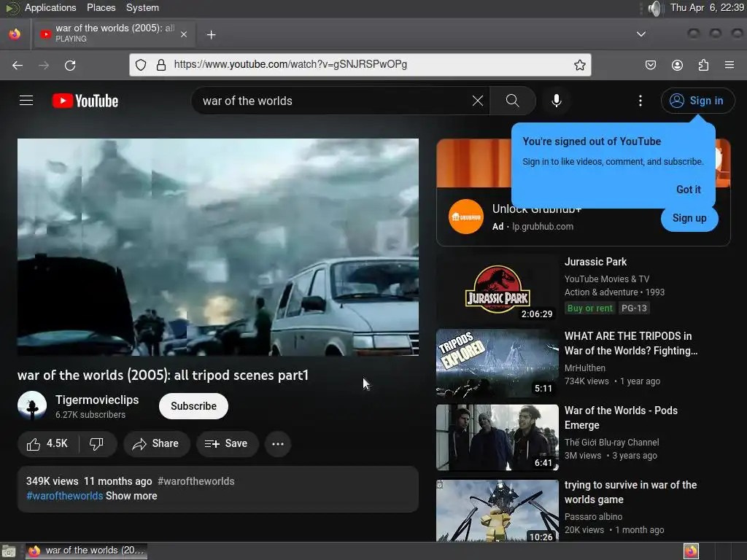This screenshot has width=747, height=560.
Task: Open the Firefox application menu
Action: click(729, 65)
